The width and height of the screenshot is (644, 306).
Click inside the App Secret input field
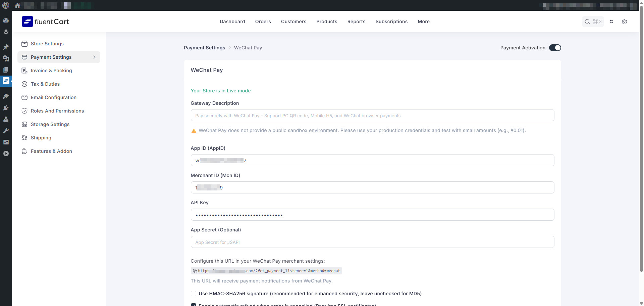tap(372, 242)
